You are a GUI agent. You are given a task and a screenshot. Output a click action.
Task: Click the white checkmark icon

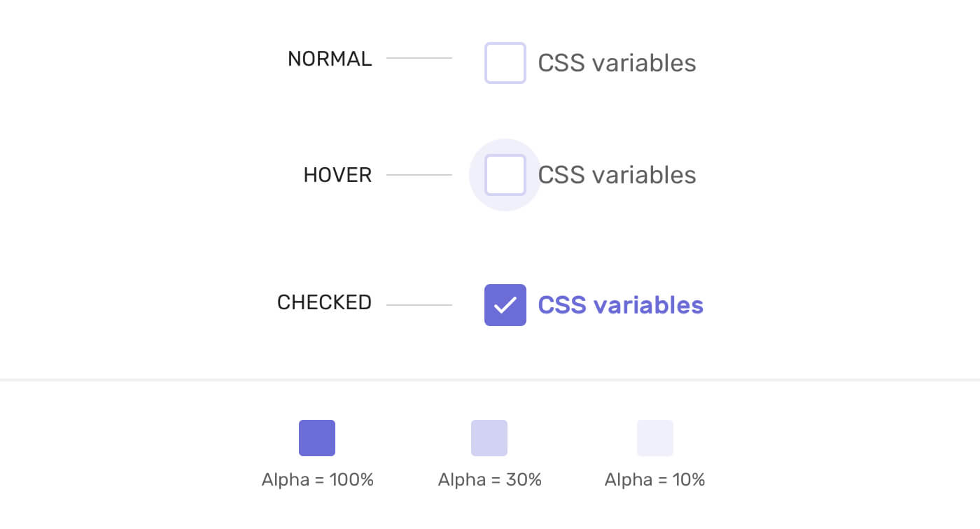click(505, 305)
